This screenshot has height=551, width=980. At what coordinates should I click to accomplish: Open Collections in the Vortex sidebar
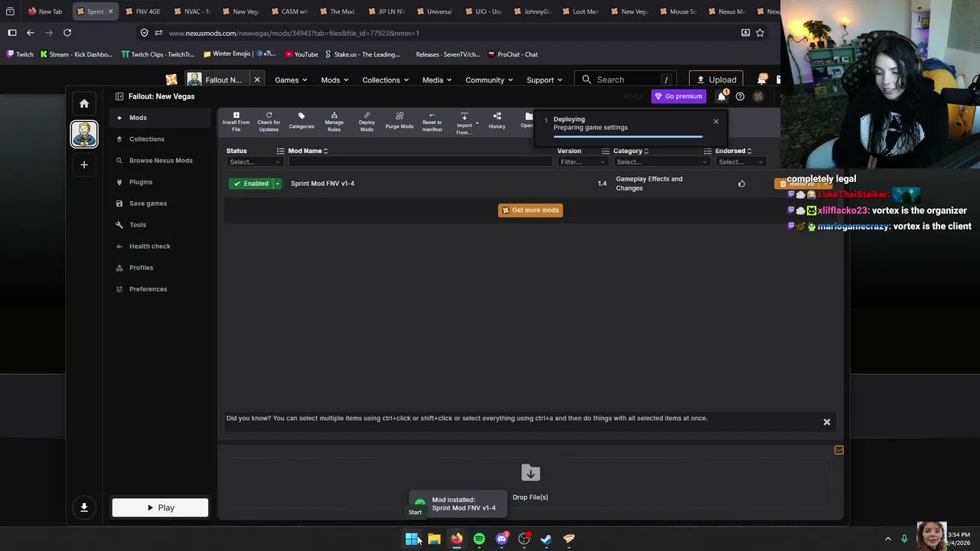click(x=161, y=139)
